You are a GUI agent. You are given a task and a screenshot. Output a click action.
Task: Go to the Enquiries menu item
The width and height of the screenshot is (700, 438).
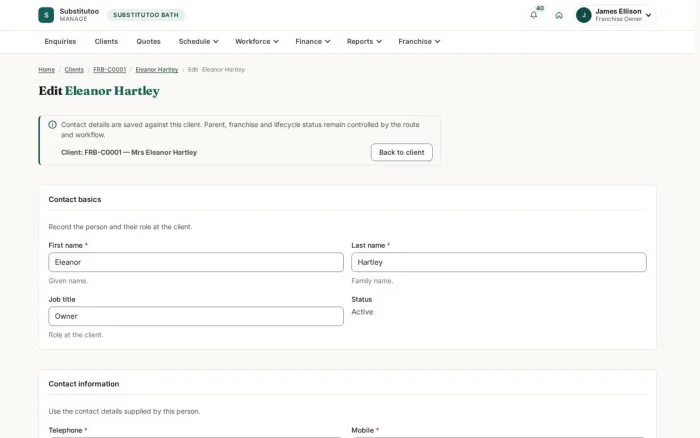60,42
